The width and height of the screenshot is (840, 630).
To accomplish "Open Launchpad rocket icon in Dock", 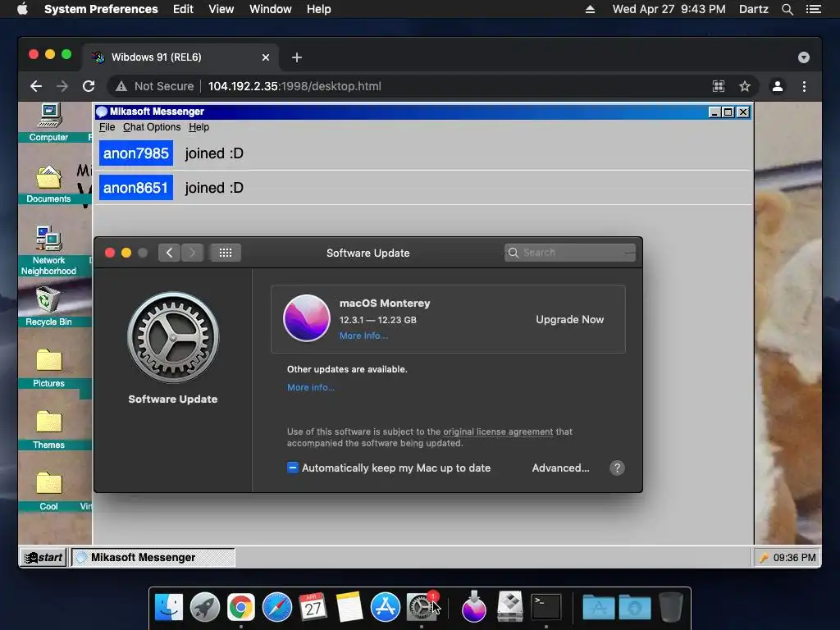I will point(204,608).
